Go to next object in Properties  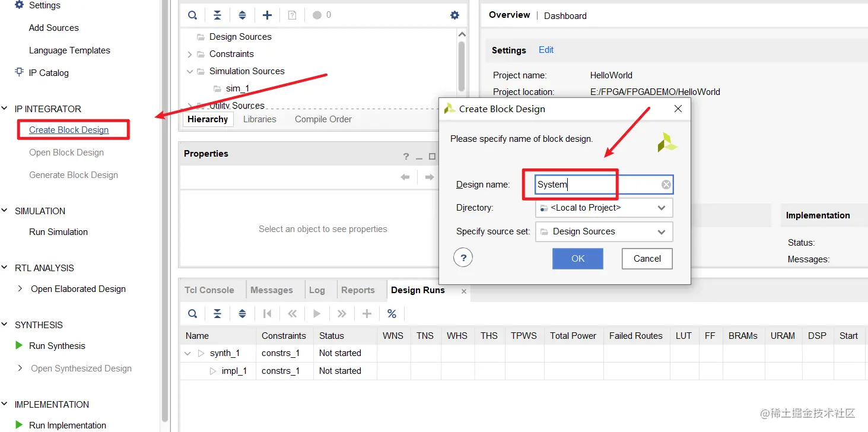[429, 177]
